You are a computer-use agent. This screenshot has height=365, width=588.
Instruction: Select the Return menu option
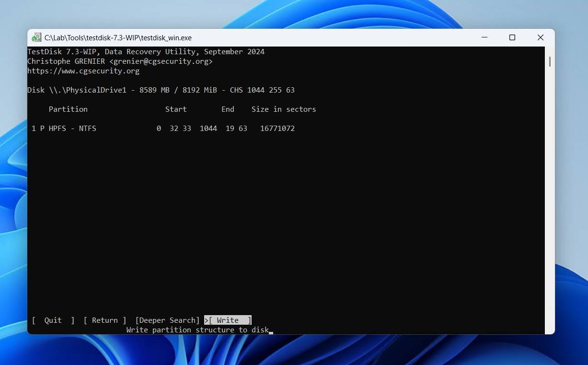[105, 320]
